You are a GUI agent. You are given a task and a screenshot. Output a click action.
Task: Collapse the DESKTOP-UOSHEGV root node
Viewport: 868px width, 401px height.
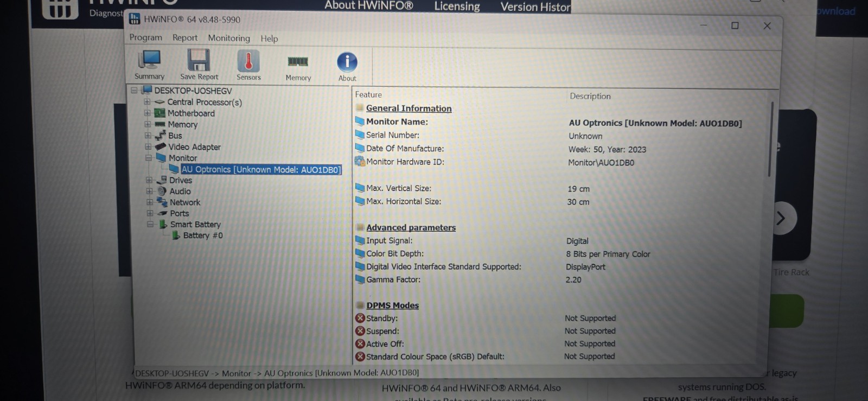(134, 91)
